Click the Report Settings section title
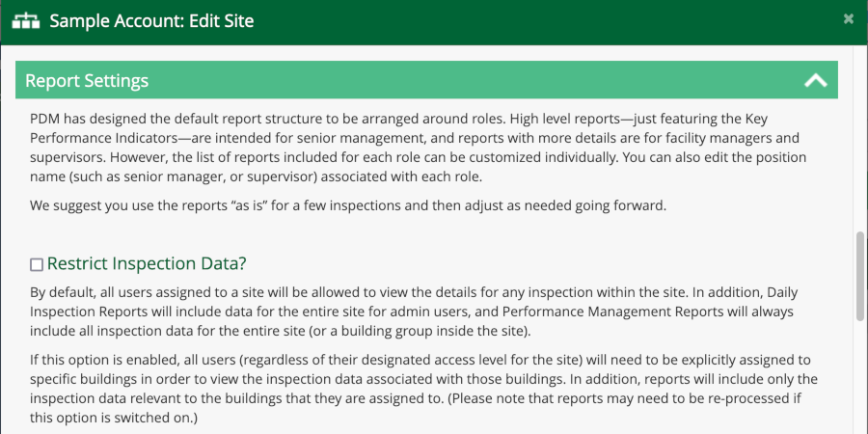This screenshot has width=868, height=434. 87,80
